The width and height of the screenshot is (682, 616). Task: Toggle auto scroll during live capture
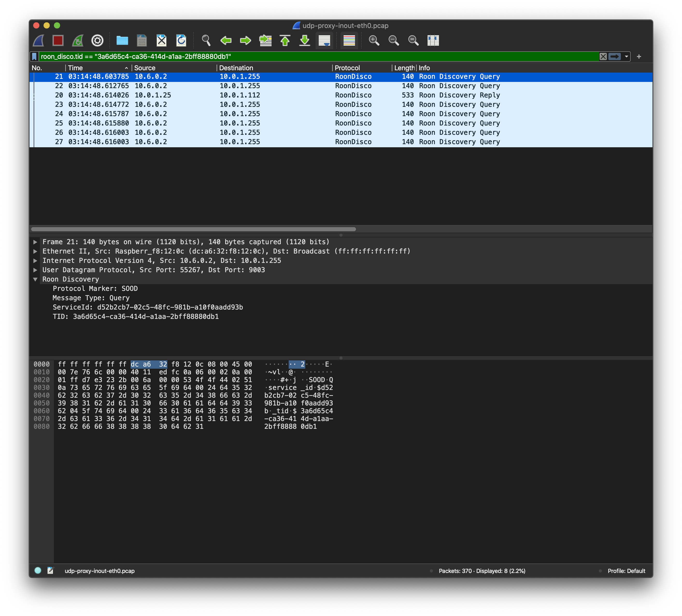324,41
